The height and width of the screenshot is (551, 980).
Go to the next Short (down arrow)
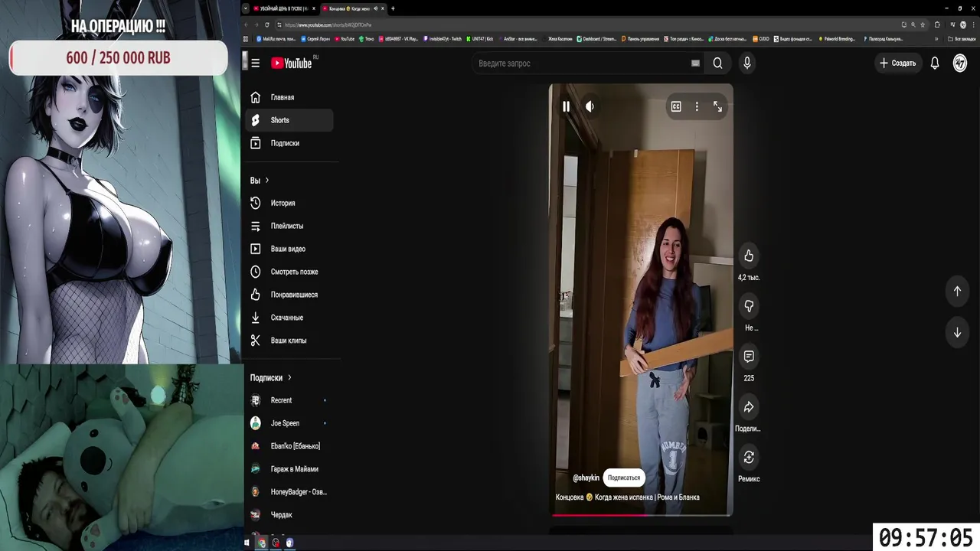[x=957, y=333]
